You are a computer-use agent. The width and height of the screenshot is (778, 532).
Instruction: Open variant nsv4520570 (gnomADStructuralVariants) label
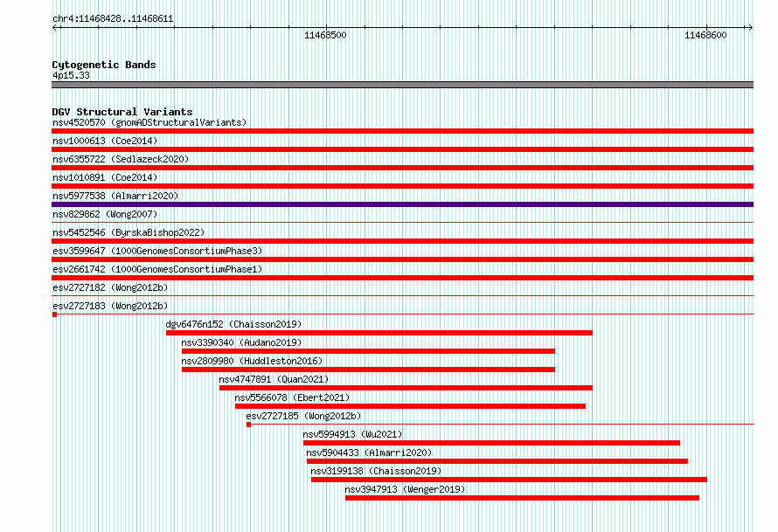(149, 122)
